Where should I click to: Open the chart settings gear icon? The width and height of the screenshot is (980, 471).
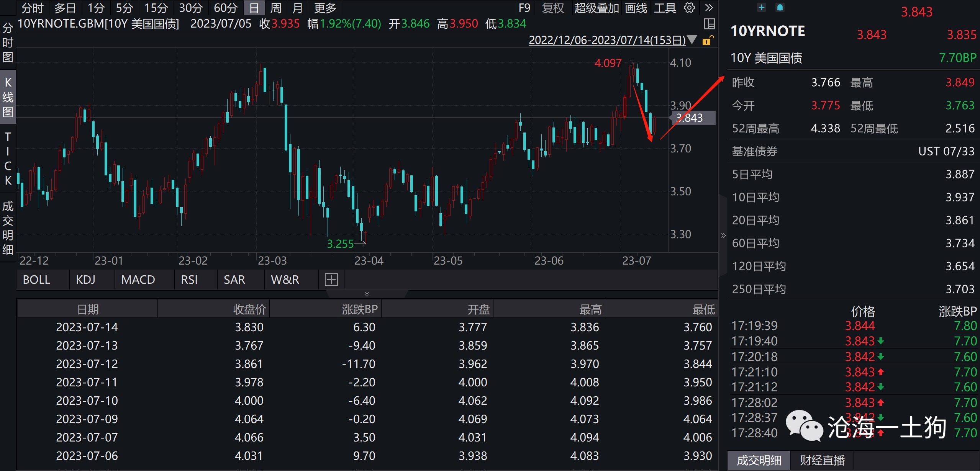689,8
